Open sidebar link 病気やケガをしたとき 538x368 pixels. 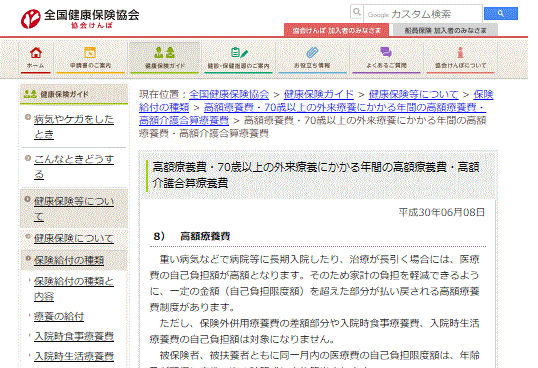click(x=74, y=127)
